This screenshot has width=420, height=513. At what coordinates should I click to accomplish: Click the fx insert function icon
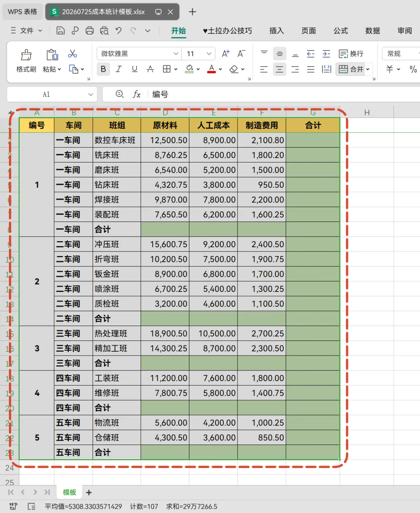[x=136, y=94]
